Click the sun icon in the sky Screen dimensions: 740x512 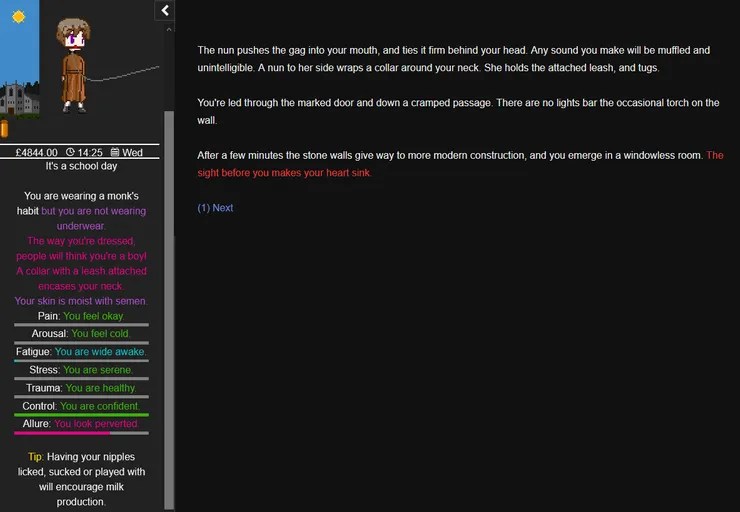click(x=18, y=17)
